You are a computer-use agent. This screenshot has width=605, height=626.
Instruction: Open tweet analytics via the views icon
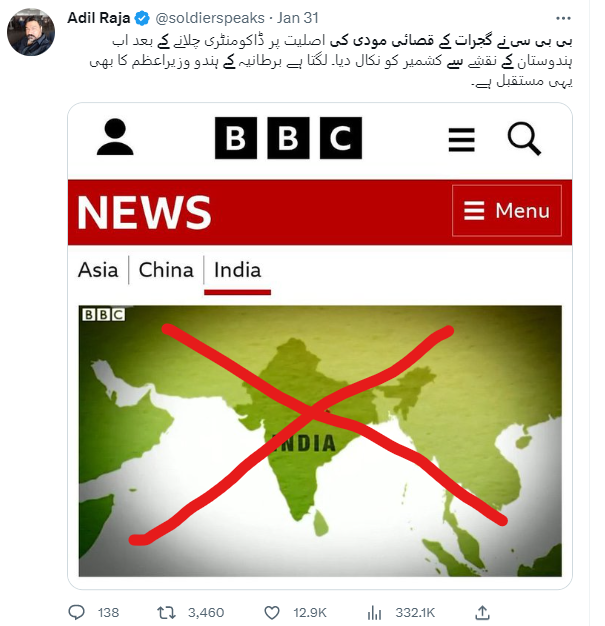[x=377, y=611]
